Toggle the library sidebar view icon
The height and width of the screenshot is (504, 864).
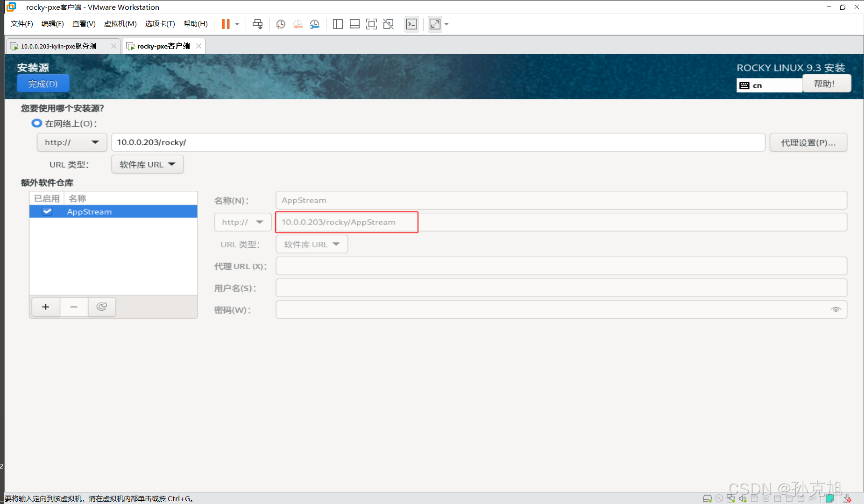pos(338,24)
